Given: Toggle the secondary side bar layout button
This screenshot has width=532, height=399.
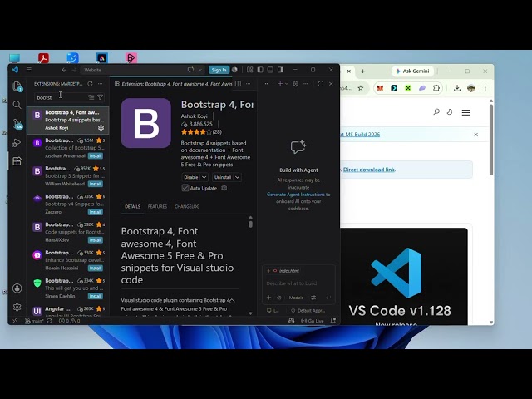Looking at the screenshot, I should coord(281,70).
